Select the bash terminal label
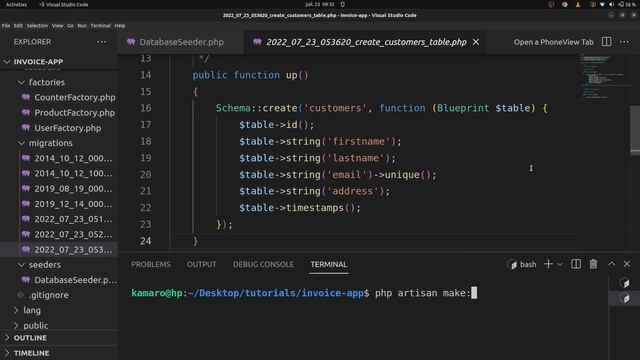Viewport: 640px width, 360px height. click(x=522, y=264)
